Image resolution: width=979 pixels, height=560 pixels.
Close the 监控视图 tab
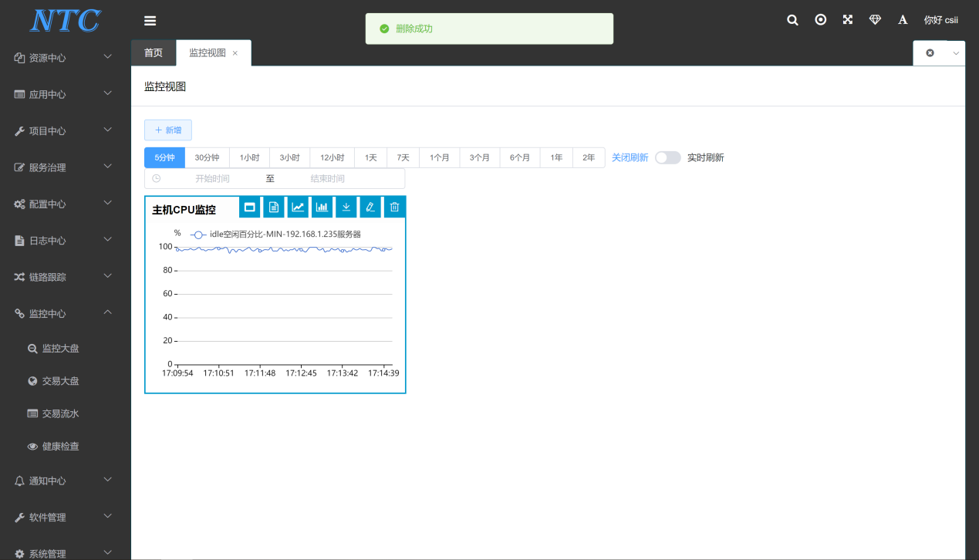point(235,53)
